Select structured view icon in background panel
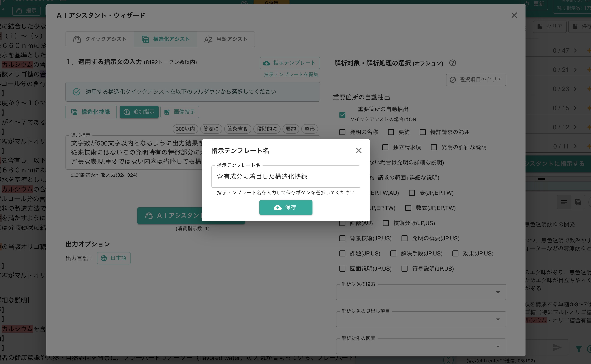This screenshot has height=364, width=591. click(578, 202)
